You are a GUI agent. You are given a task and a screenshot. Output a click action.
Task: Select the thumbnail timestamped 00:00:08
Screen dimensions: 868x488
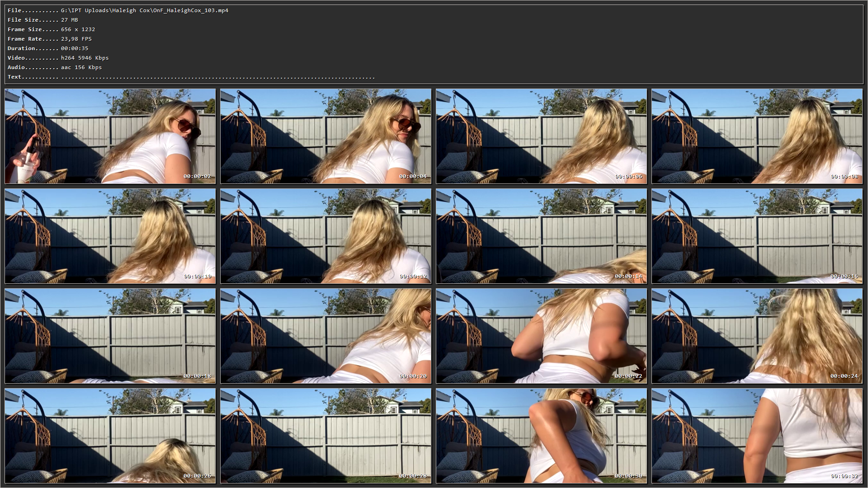(757, 136)
